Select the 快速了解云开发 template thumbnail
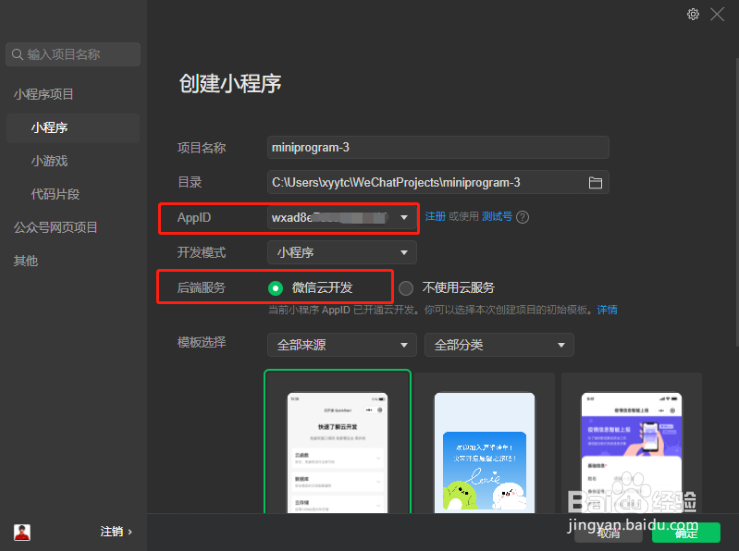Viewport: 739px width, 551px height. (x=337, y=442)
